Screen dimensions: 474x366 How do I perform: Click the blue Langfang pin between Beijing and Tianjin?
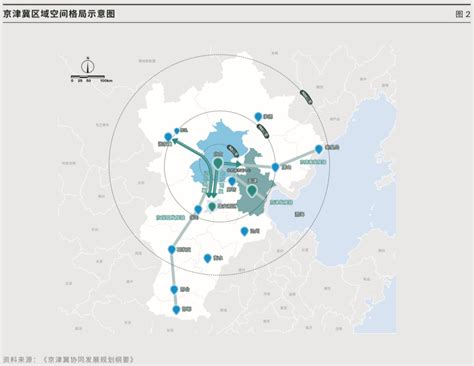[x=232, y=181]
